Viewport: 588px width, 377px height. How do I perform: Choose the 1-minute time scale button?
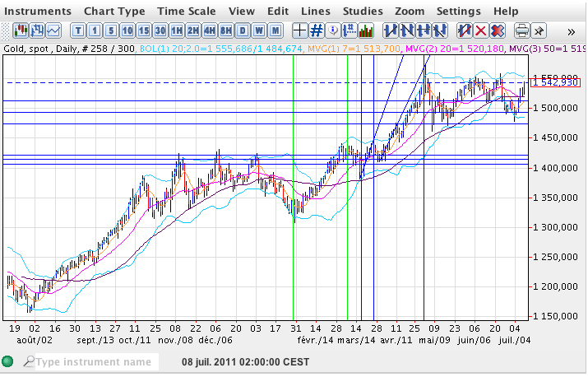tap(95, 30)
